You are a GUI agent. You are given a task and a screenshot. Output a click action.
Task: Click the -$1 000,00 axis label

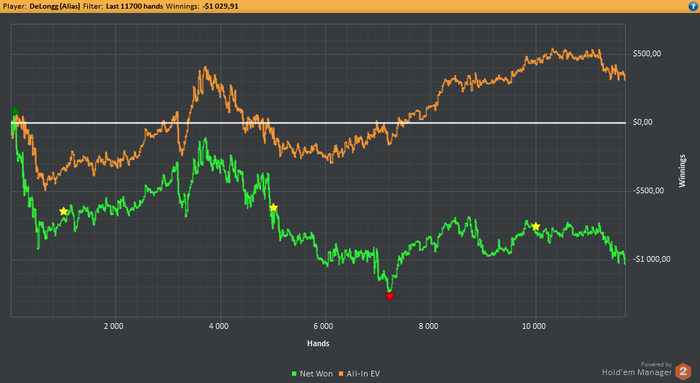pyautogui.click(x=651, y=259)
